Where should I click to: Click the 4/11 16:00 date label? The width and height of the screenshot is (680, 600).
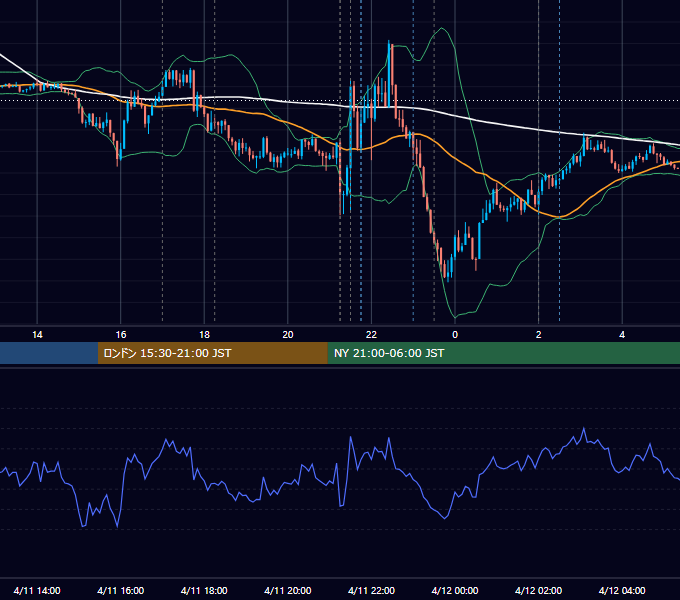(121, 590)
